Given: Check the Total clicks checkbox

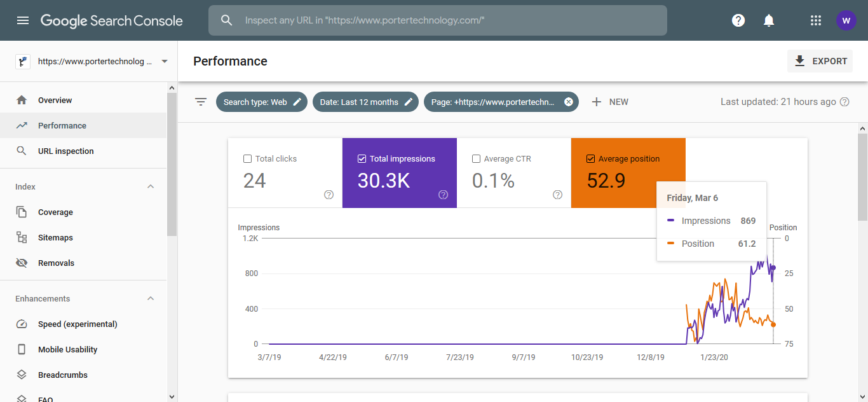Looking at the screenshot, I should (248, 159).
